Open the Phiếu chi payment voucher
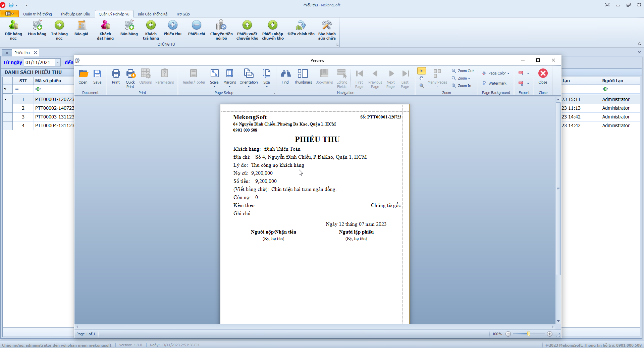Image resolution: width=644 pixels, height=348 pixels. tap(197, 28)
